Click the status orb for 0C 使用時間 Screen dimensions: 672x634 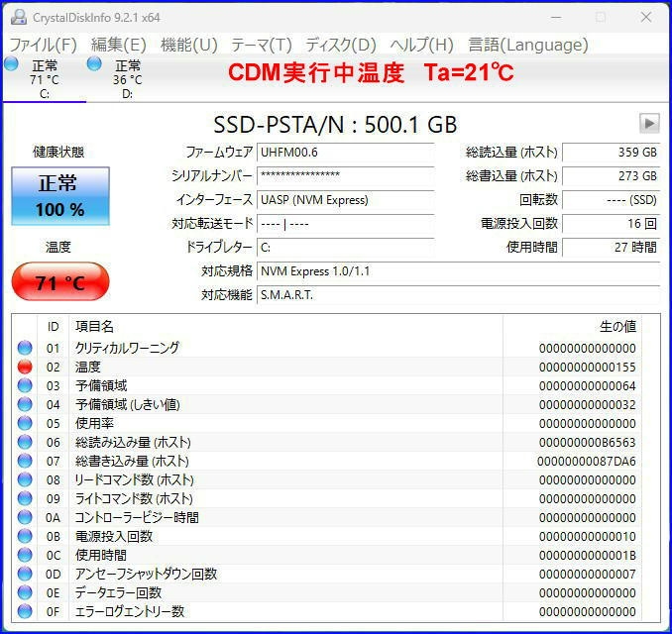(25, 555)
